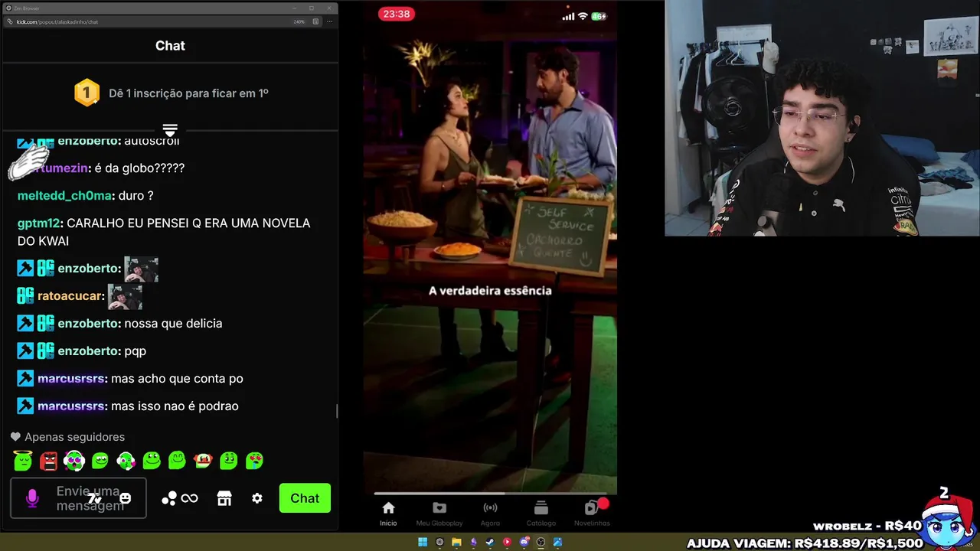Viewport: 980px width, 551px height.
Task: Click the kick.com URL in address bar
Action: point(57,21)
